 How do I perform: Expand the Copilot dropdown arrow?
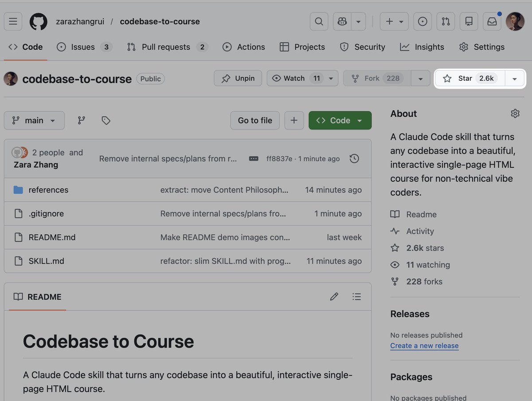(359, 21)
